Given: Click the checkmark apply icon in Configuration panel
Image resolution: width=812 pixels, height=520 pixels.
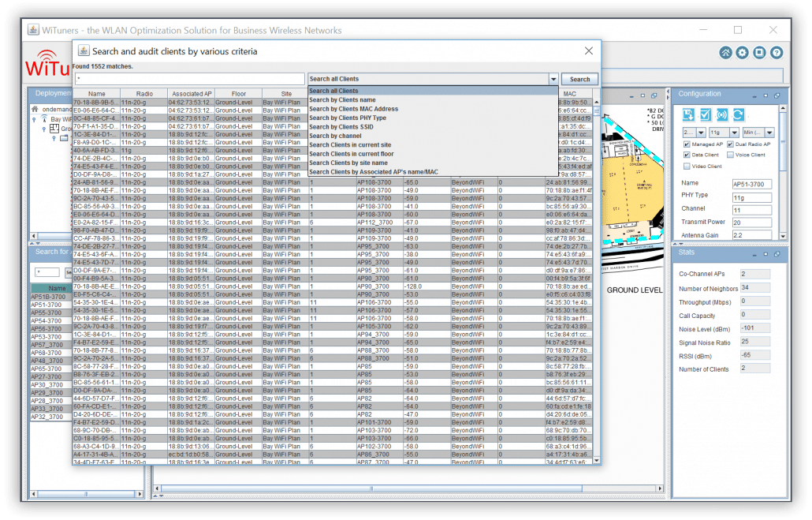Looking at the screenshot, I should point(706,115).
